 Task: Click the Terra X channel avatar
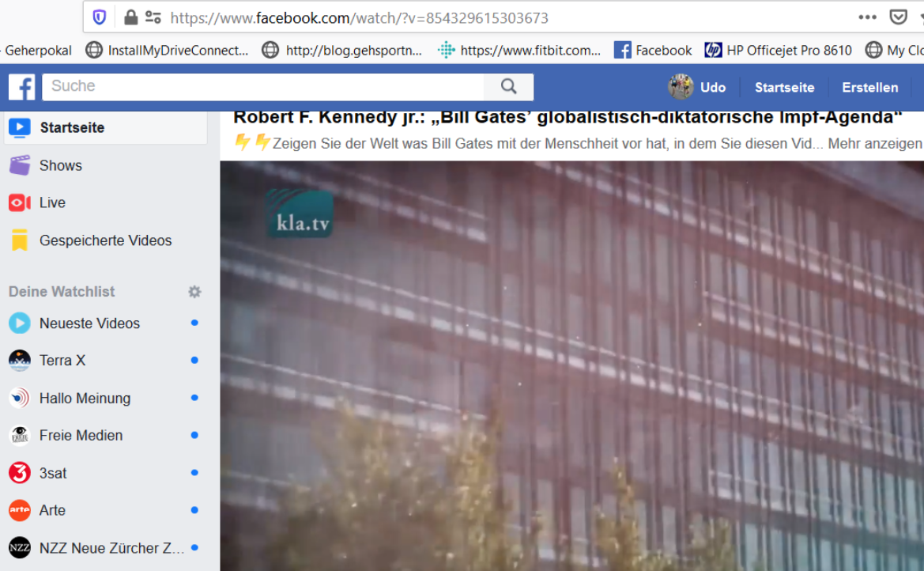coord(20,361)
